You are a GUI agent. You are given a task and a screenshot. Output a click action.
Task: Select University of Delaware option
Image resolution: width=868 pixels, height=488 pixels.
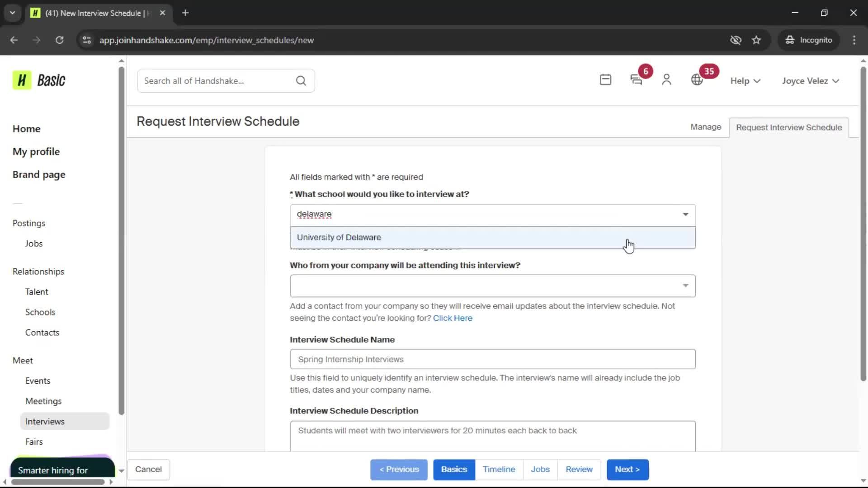click(x=493, y=237)
